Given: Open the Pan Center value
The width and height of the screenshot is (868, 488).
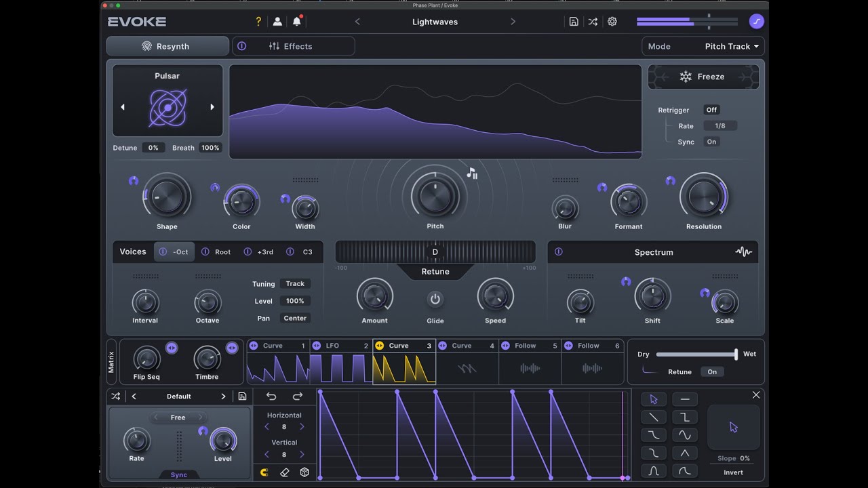Looking at the screenshot, I should click(x=295, y=319).
